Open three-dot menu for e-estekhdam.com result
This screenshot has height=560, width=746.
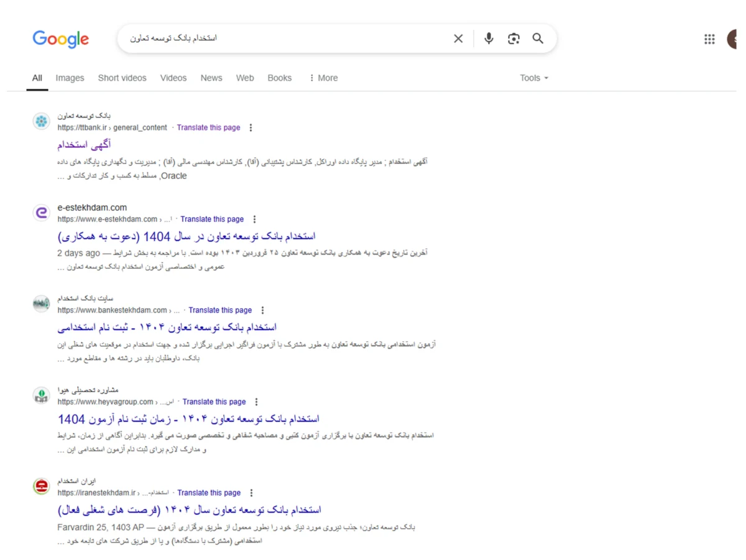254,219
